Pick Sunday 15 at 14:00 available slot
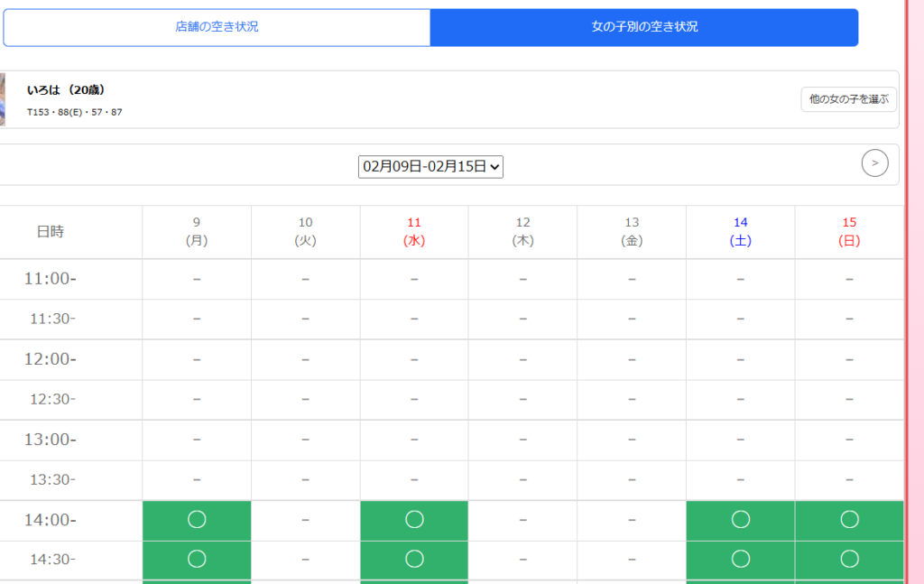The image size is (924, 584). tap(849, 519)
